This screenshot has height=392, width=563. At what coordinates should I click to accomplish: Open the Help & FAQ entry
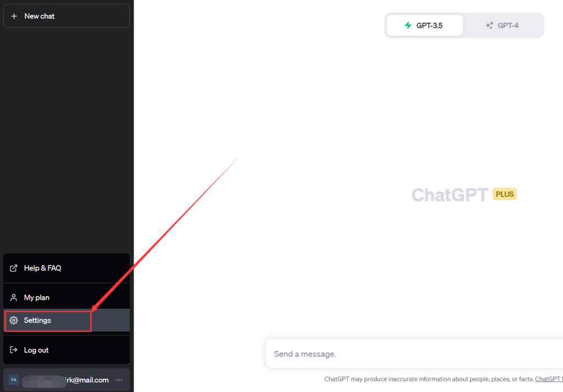(x=67, y=268)
